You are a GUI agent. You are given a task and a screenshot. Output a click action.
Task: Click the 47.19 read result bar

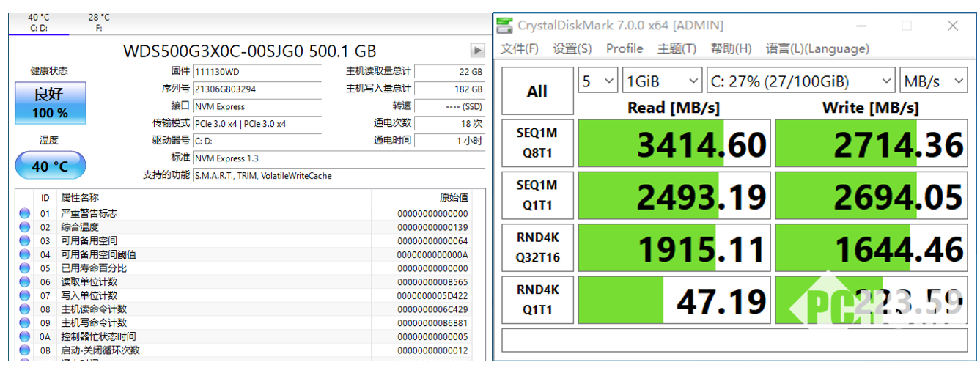pos(674,300)
